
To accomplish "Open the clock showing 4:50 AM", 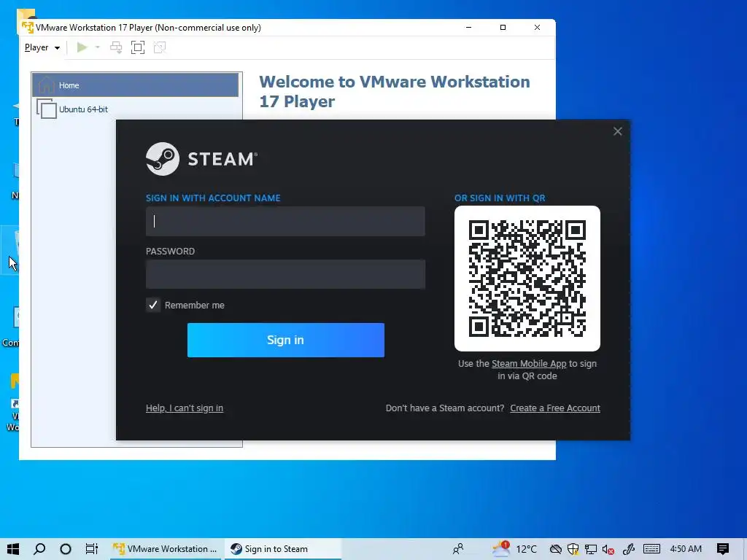I will pos(686,549).
